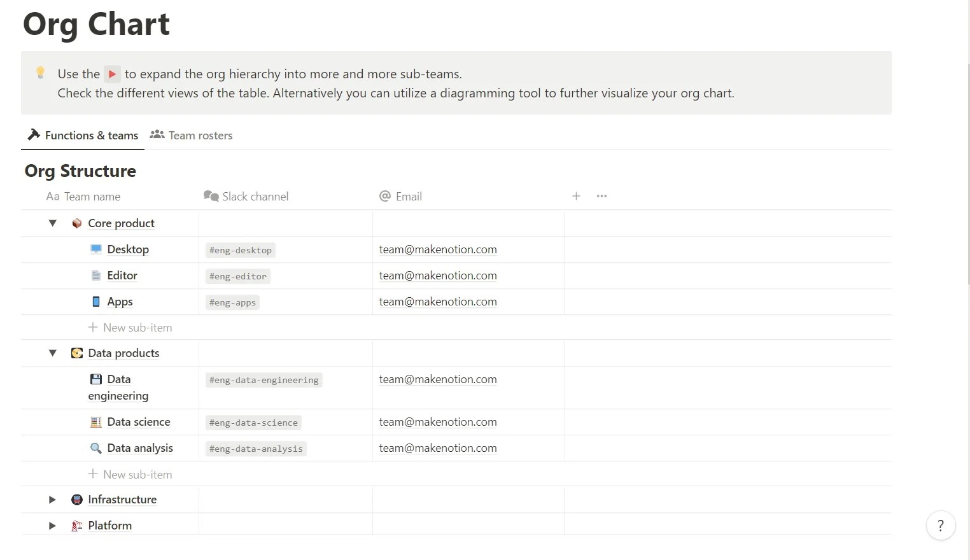970x560 pixels.
Task: Click the Apps team phone icon
Action: point(96,302)
